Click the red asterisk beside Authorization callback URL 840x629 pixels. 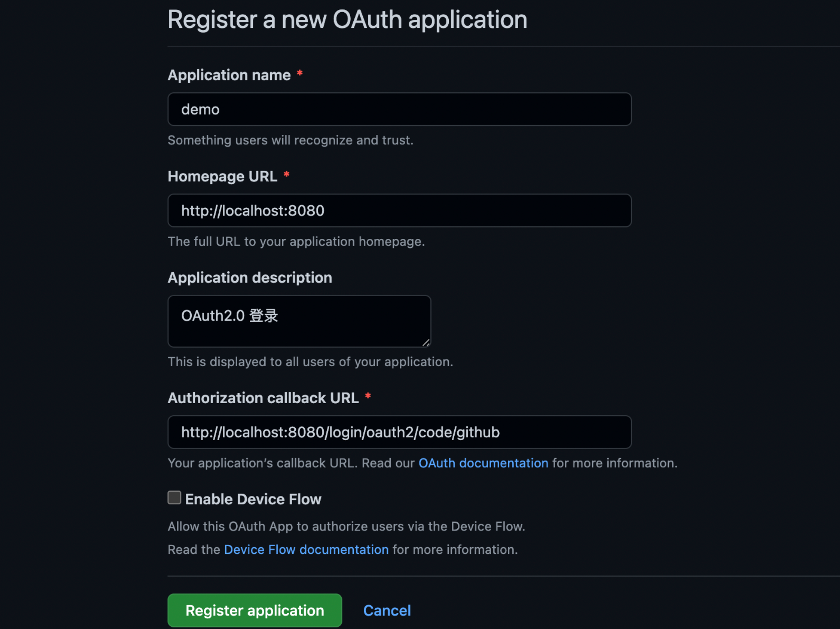click(368, 396)
